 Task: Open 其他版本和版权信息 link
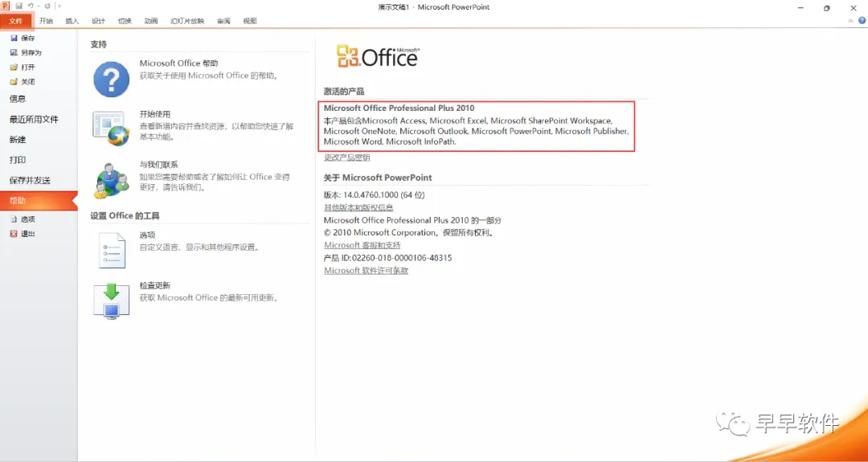click(358, 207)
